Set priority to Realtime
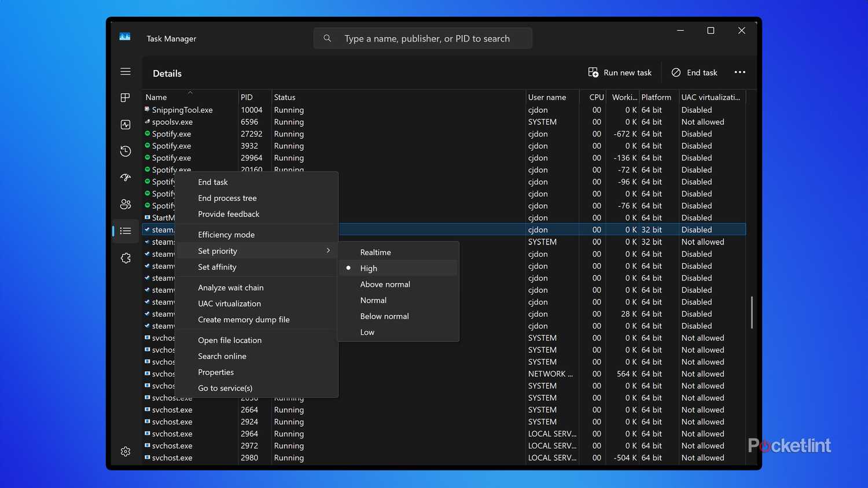Image resolution: width=868 pixels, height=488 pixels. 376,252
